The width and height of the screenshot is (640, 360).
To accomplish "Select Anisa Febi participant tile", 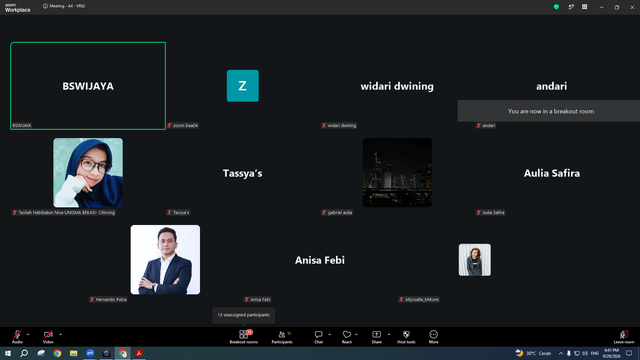I will coord(320,260).
